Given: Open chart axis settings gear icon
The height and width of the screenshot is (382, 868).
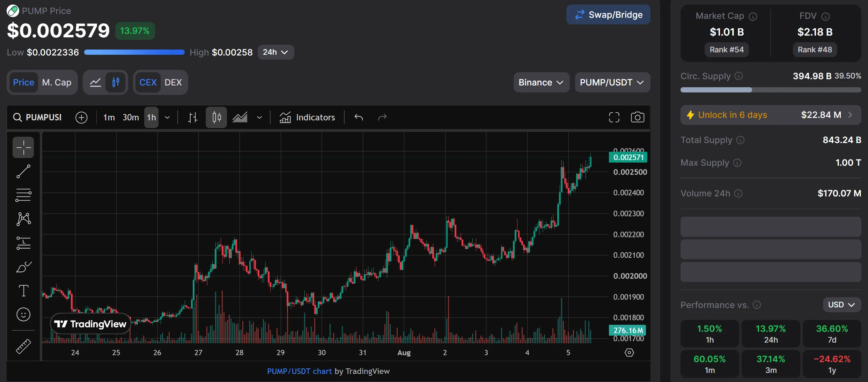Looking at the screenshot, I should pyautogui.click(x=629, y=353).
